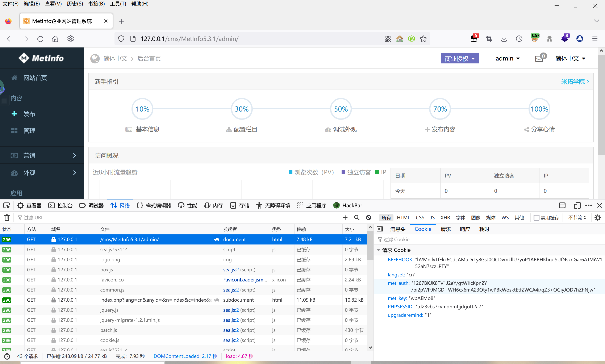The width and height of the screenshot is (605, 364).
Task: Click the request blocking icon
Action: [x=368, y=218]
